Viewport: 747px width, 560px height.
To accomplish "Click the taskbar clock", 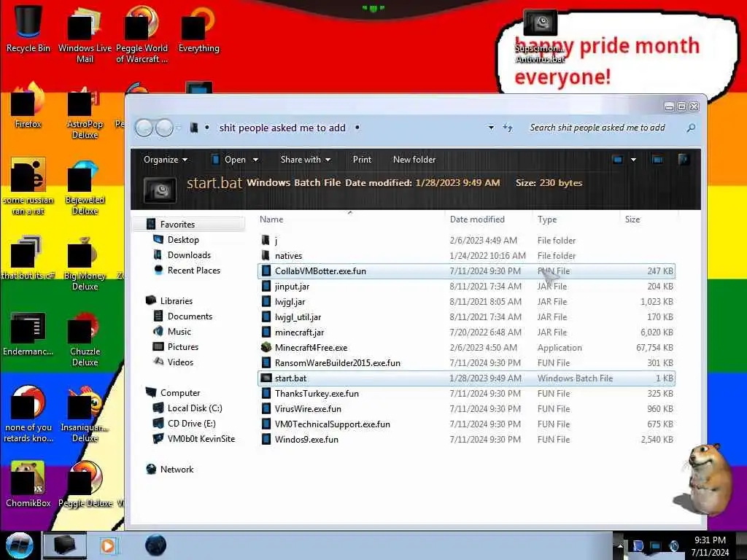I will pos(710,546).
